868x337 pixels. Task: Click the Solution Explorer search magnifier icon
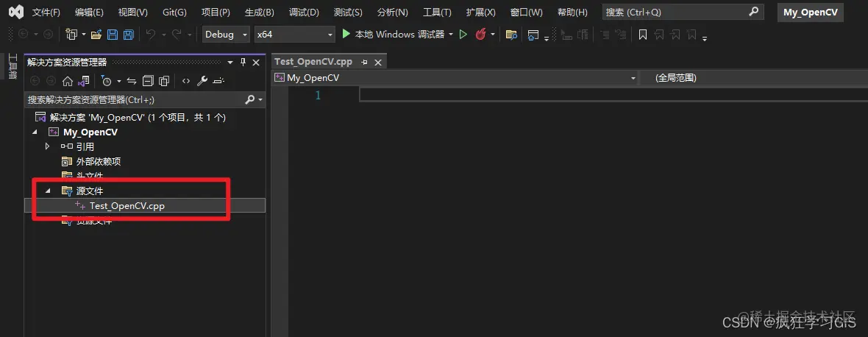tap(249, 99)
